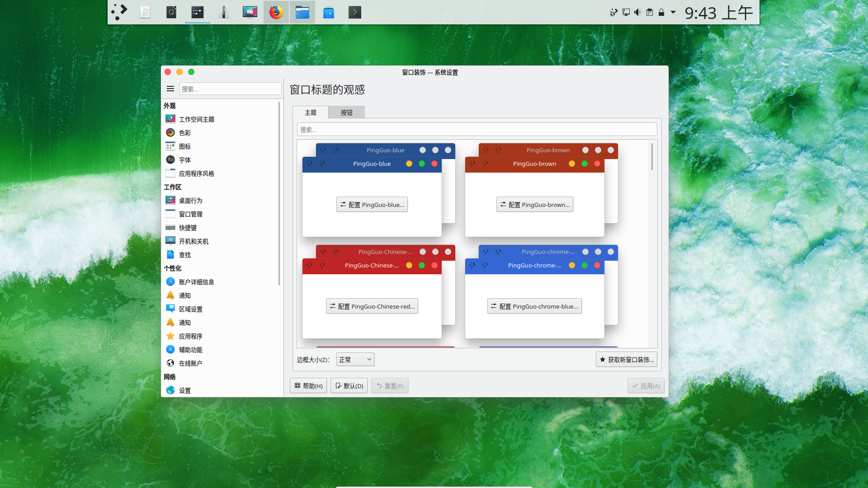Viewport: 868px width, 488px height.
Task: Open the volume control tray icon
Action: (637, 12)
